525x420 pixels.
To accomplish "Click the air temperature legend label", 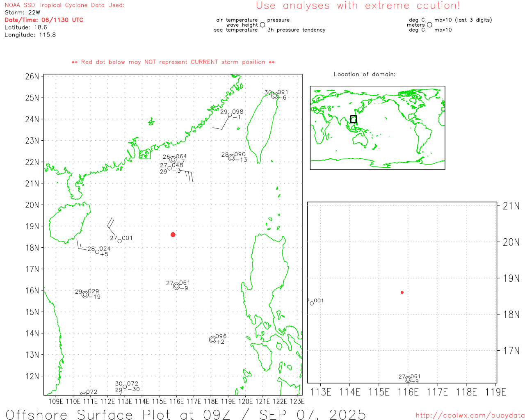I will tap(237, 20).
